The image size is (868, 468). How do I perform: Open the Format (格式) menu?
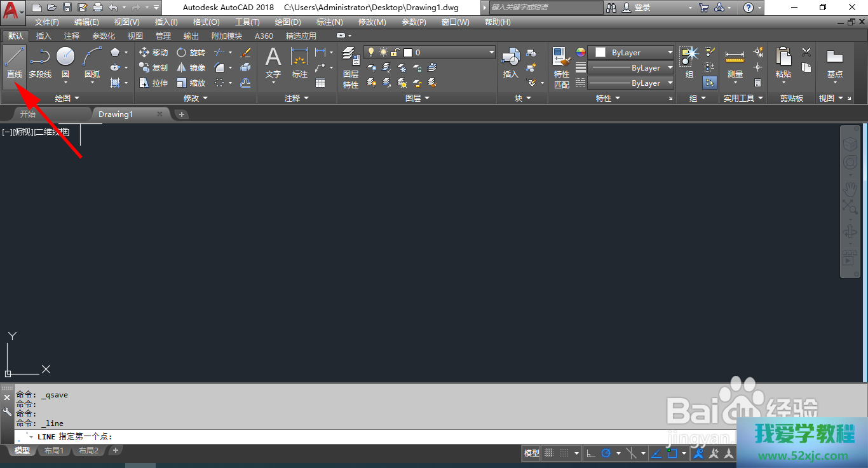(206, 22)
